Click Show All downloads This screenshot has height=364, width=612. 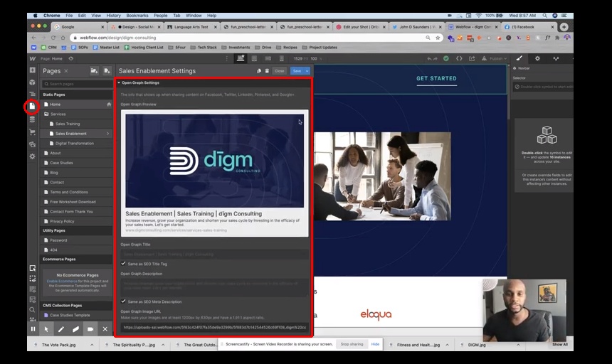[560, 345]
